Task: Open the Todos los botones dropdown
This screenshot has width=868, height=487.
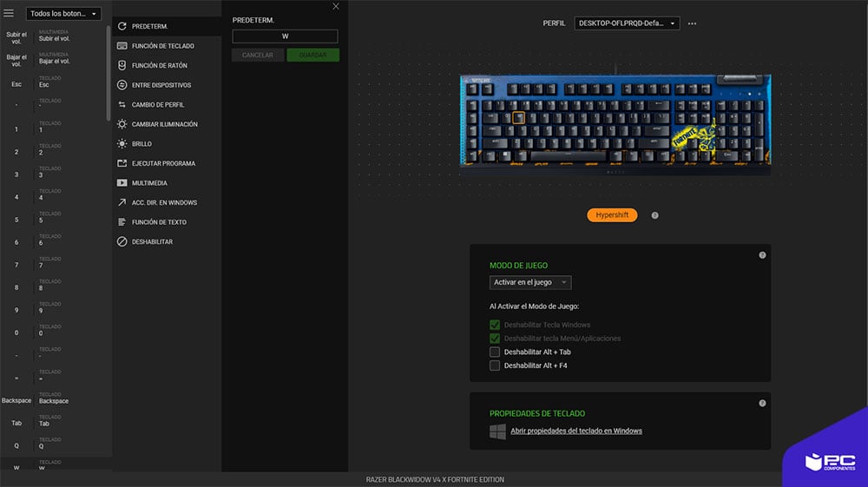Action: [63, 13]
